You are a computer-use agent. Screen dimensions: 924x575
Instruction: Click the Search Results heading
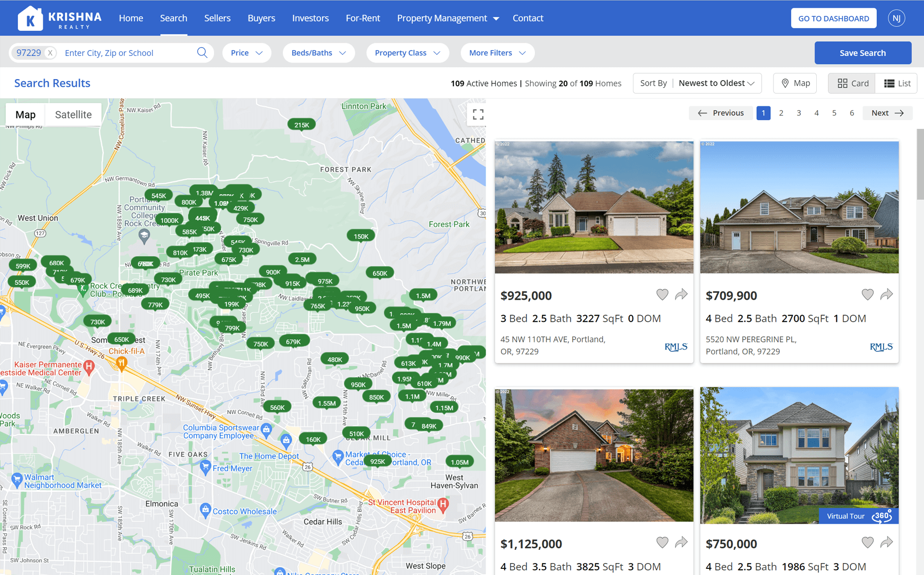coord(52,83)
